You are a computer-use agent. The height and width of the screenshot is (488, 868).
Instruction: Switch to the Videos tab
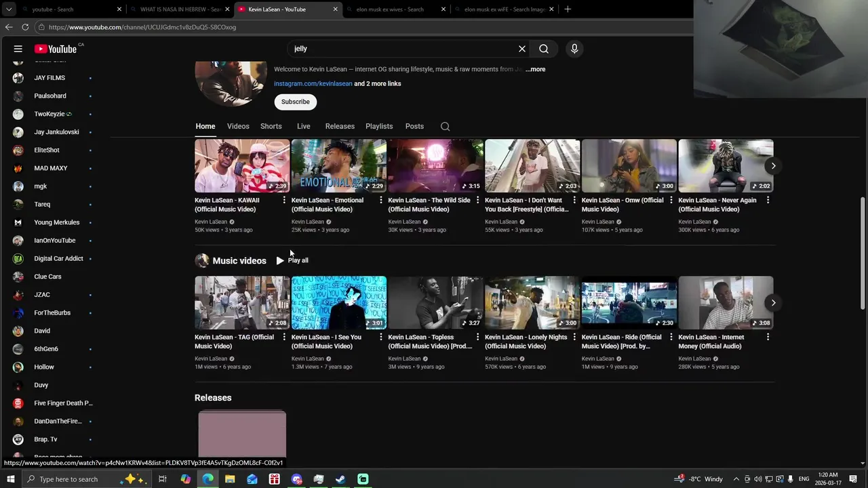pos(238,126)
